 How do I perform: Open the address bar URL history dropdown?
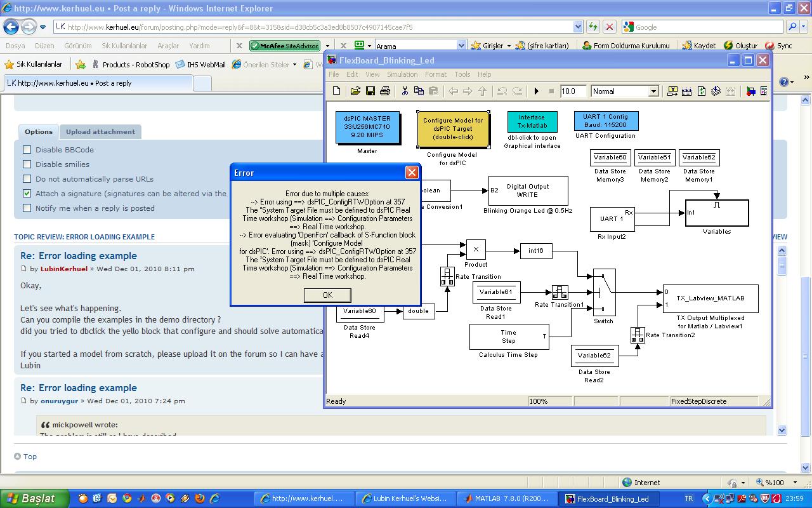click(578, 27)
